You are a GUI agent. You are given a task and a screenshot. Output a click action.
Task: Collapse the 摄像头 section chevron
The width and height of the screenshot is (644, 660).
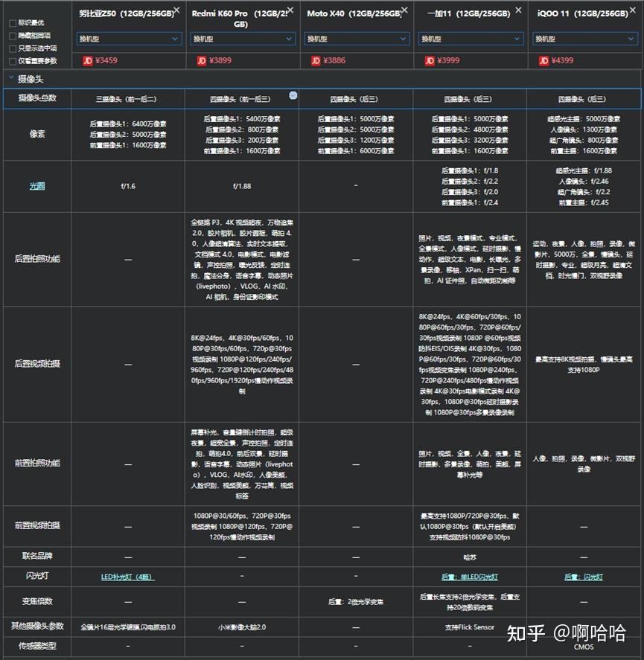click(11, 78)
